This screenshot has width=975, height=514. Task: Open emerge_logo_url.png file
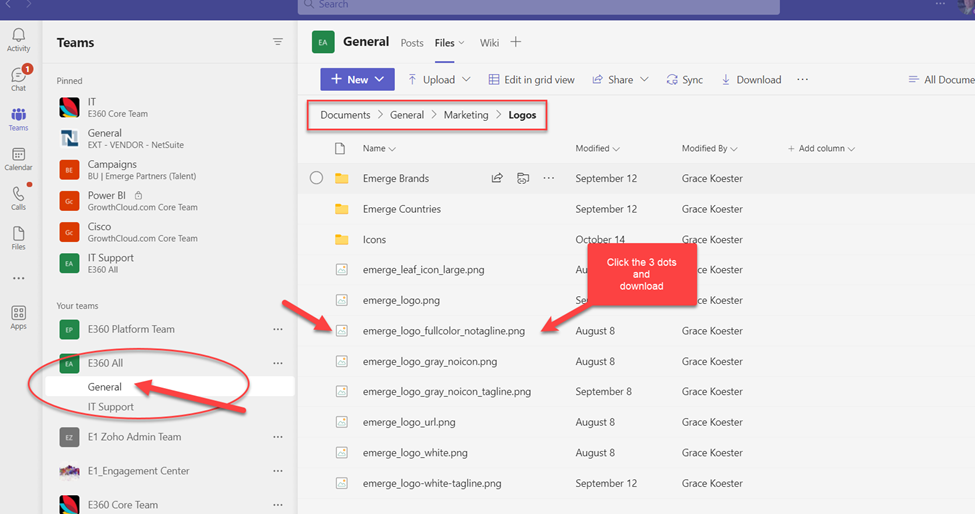coord(409,422)
